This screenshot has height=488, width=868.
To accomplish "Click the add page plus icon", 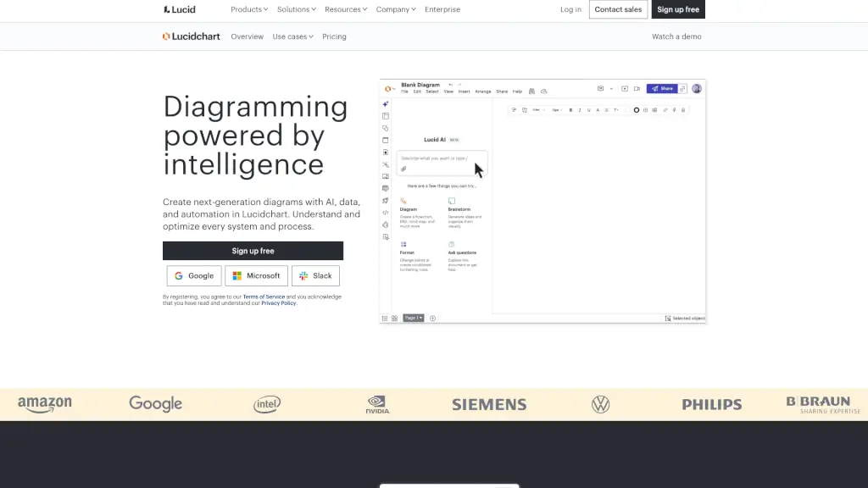I will click(432, 319).
